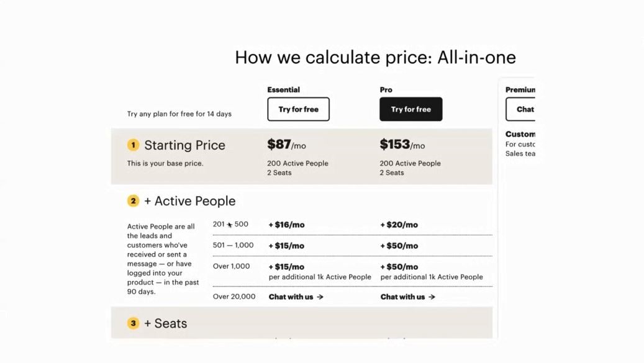Click the Starting Price section header

(184, 145)
